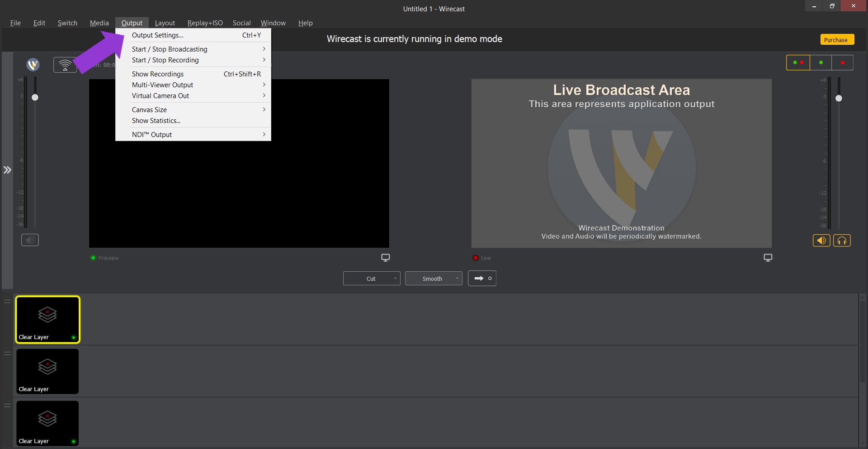Screen dimensions: 868x449
Task: Open the Preview fullscreen monitor icon
Action: 385,257
